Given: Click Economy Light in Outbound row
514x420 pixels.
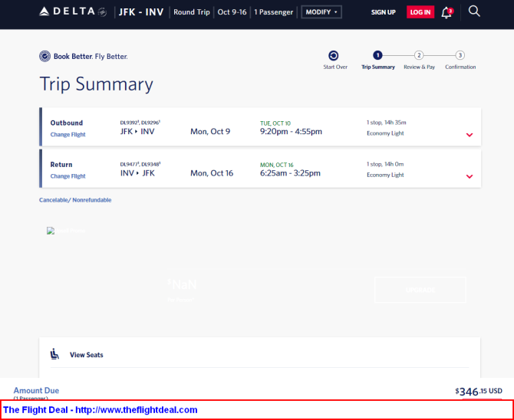Looking at the screenshot, I should [x=385, y=133].
